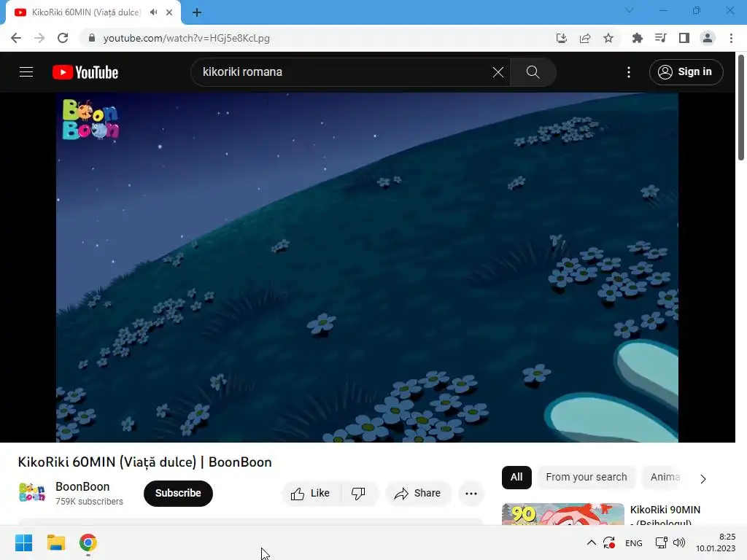This screenshot has height=560, width=747.
Task: Click the magnifier search button
Action: pyautogui.click(x=533, y=72)
